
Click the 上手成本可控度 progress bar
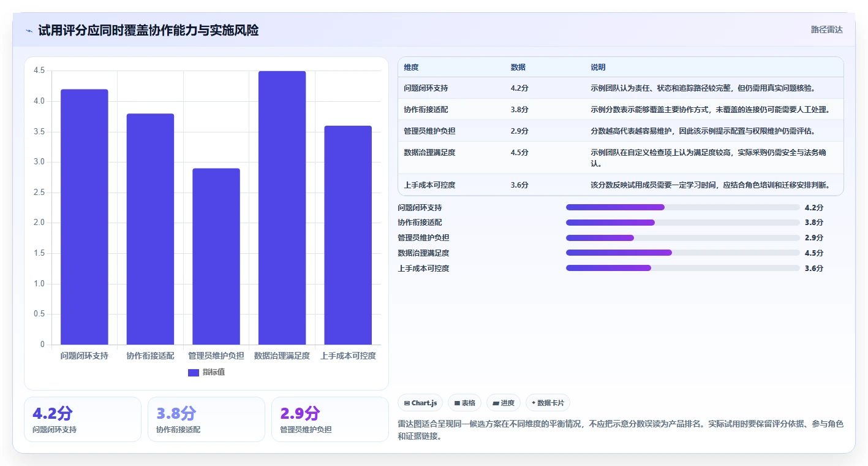pyautogui.click(x=683, y=268)
